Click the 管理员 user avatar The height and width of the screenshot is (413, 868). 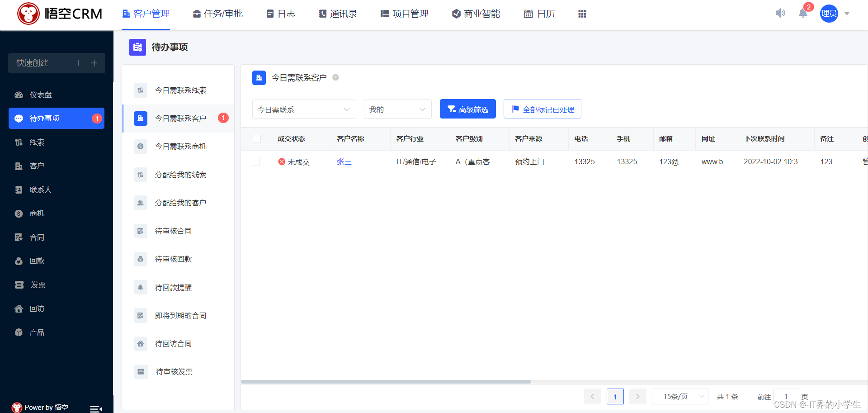pos(829,14)
